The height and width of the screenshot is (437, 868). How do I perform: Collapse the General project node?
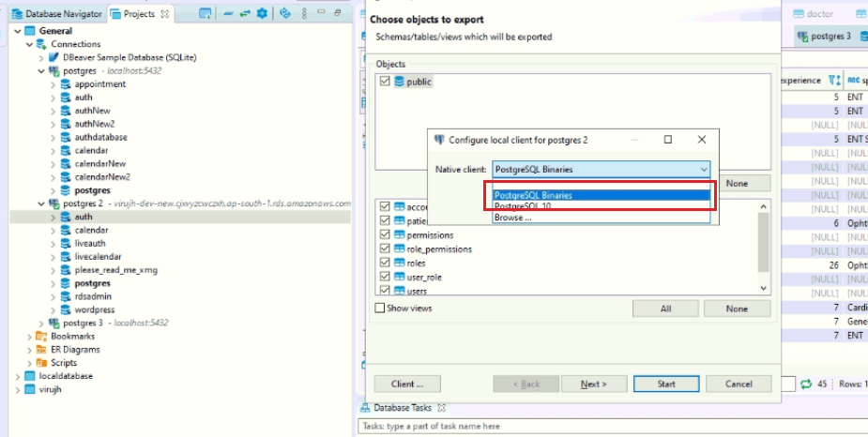[18, 31]
